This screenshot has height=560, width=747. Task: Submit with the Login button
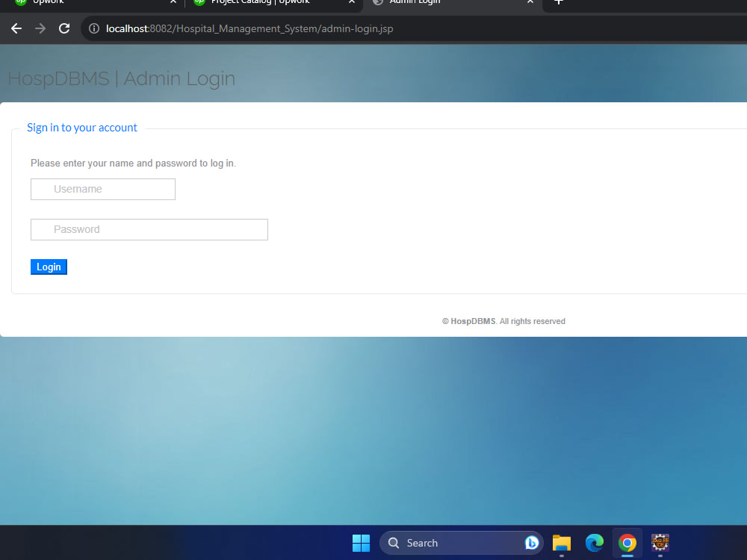point(49,267)
